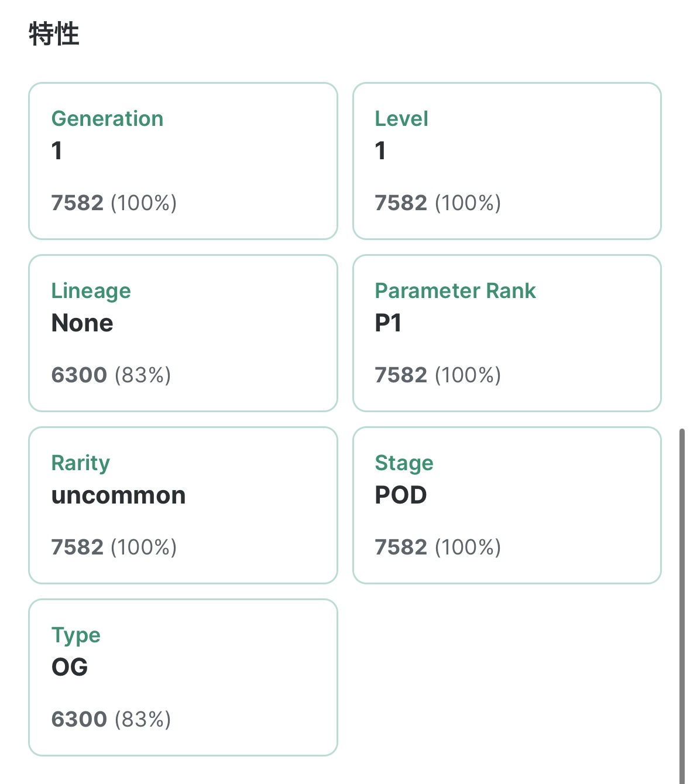690x784 pixels.
Task: Click the green Rarity label
Action: (x=80, y=463)
